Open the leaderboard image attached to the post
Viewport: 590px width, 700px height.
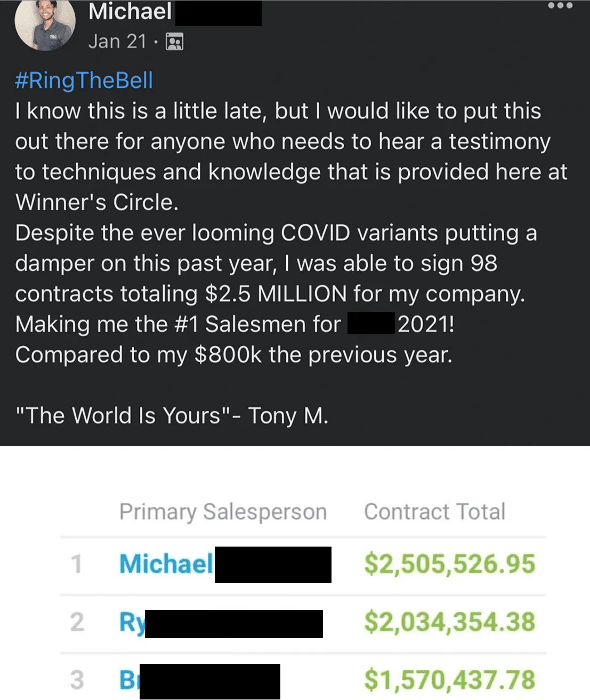pos(295,573)
